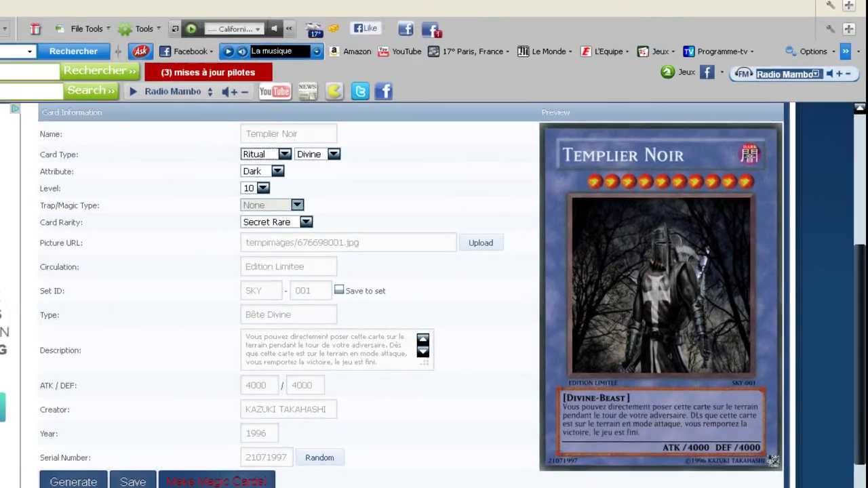Click the Picture URL input field
The height and width of the screenshot is (488, 868).
349,243
